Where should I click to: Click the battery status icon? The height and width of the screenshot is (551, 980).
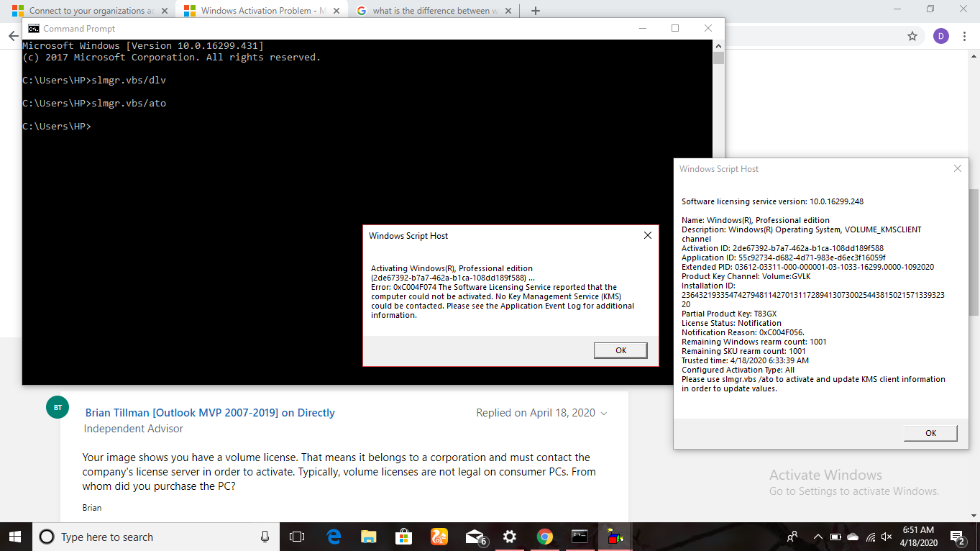point(835,537)
